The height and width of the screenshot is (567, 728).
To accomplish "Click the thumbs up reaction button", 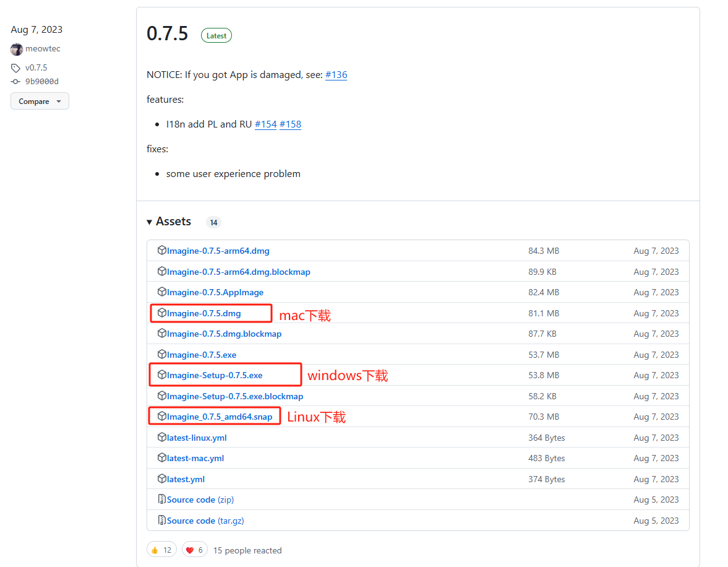I will point(161,550).
